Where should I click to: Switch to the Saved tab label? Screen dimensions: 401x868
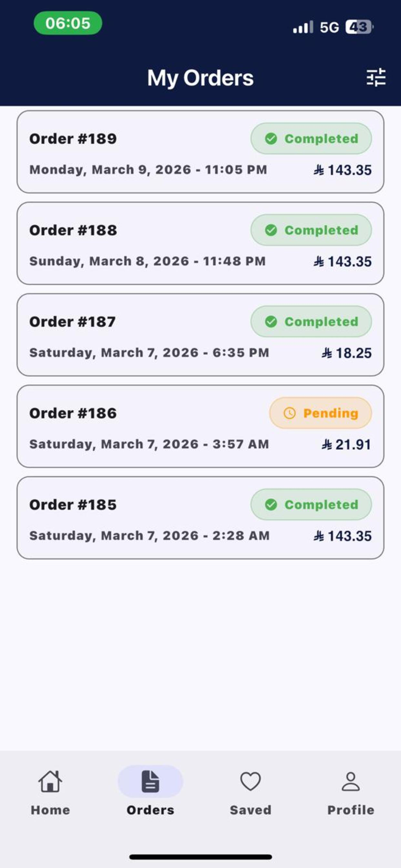pos(250,810)
